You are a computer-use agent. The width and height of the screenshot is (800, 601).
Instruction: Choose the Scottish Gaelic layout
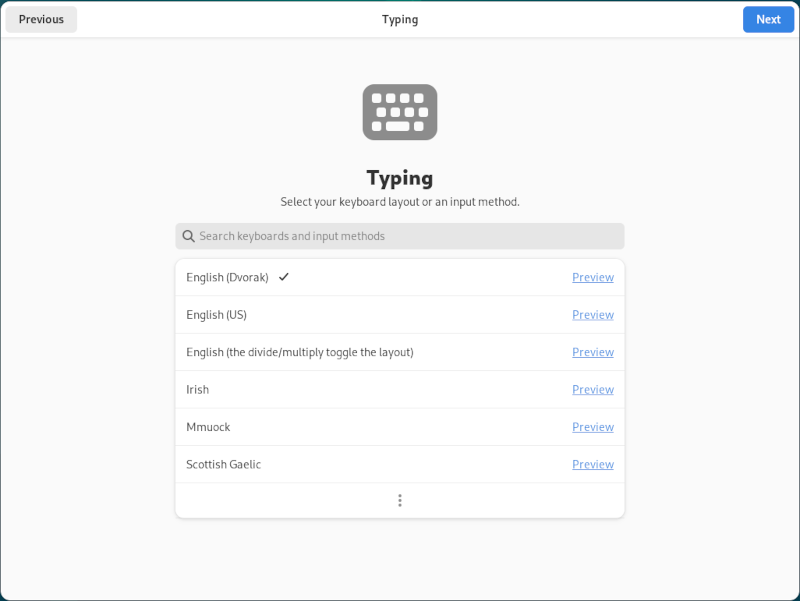click(x=399, y=464)
